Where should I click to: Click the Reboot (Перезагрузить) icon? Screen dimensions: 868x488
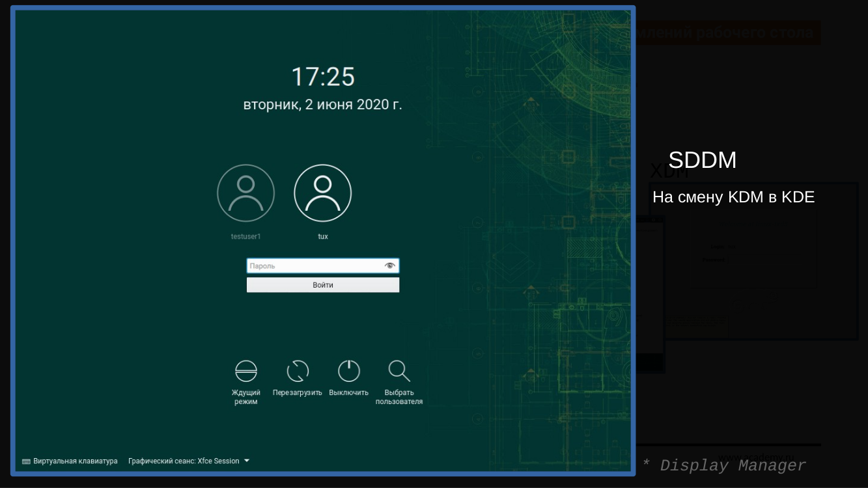pyautogui.click(x=298, y=370)
